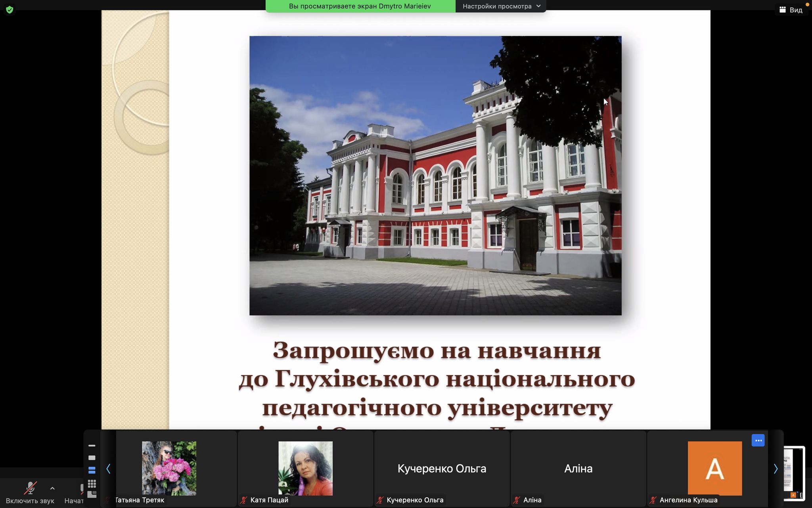The image size is (812, 508).
Task: Choose the picture-in-picture layout icon
Action: pos(92,495)
